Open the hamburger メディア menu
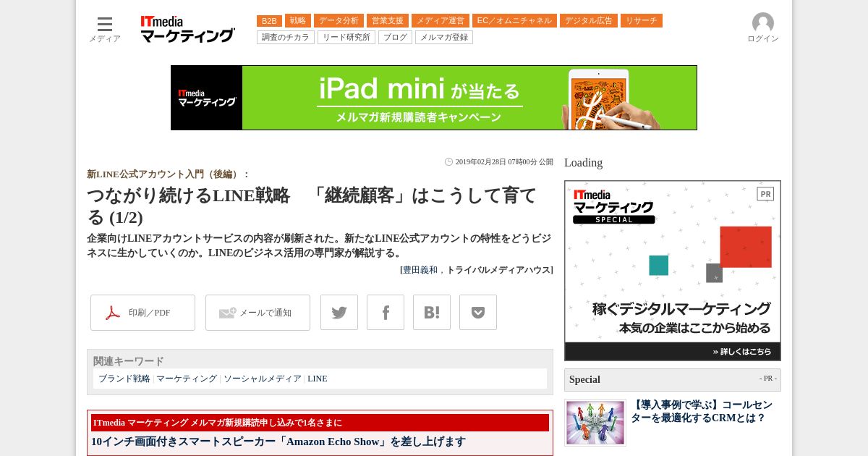This screenshot has height=456, width=868. pos(105,30)
